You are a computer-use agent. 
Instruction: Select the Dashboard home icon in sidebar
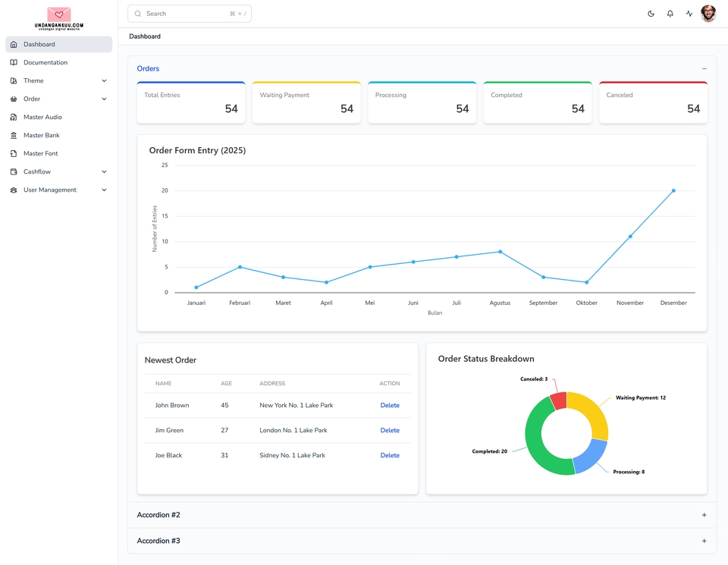(13, 44)
